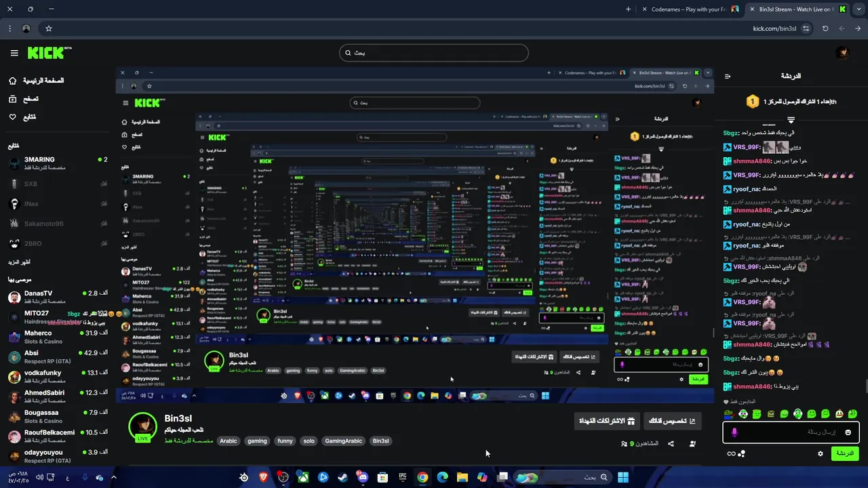Screen dimensions: 868x488
Task: Open the Windows Start menu
Action: click(x=623, y=477)
